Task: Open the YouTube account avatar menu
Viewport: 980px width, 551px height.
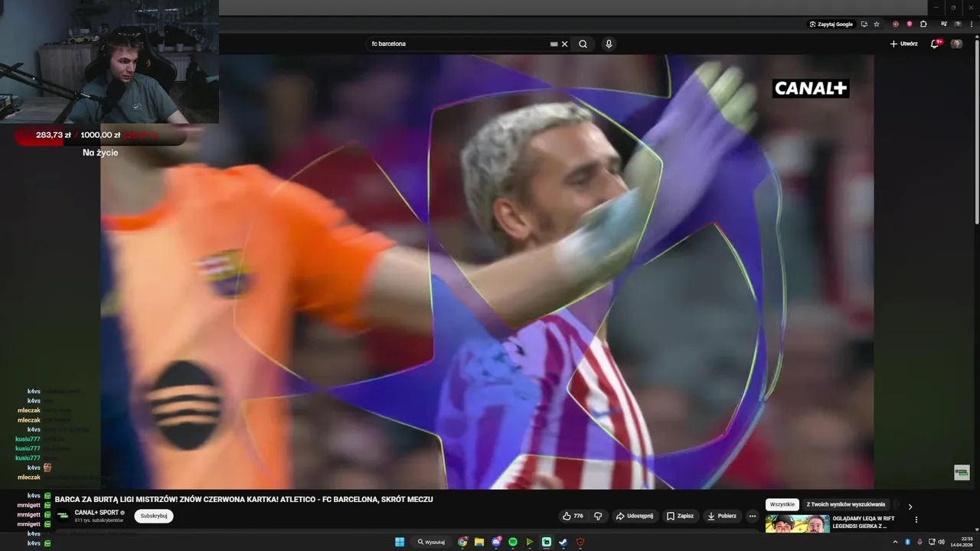Action: (956, 44)
